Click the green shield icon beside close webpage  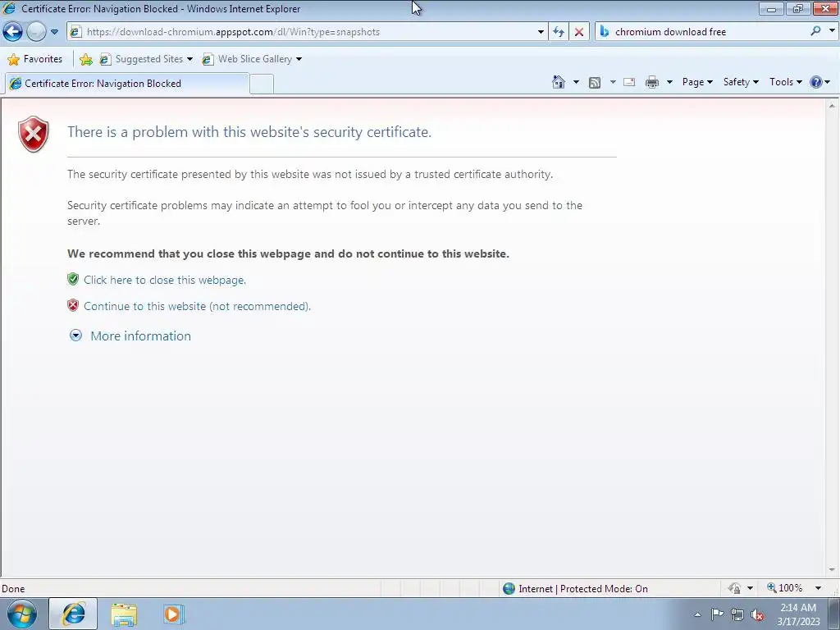click(x=73, y=279)
